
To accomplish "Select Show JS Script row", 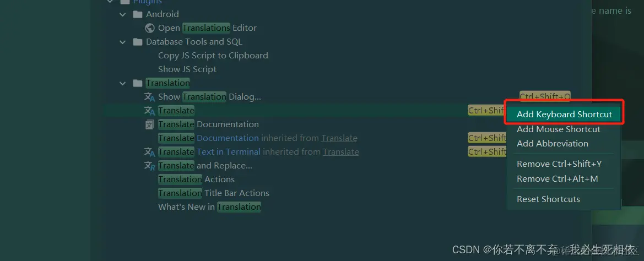I will click(187, 69).
